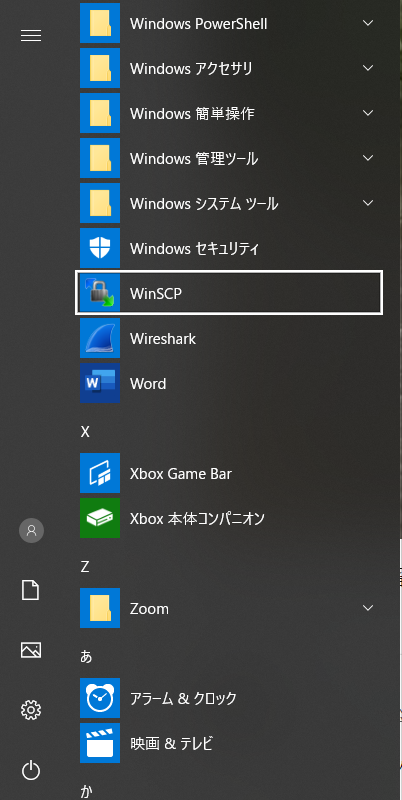Screen dimensions: 402x800
Task: Open Word via its name text
Action: [148, 384]
